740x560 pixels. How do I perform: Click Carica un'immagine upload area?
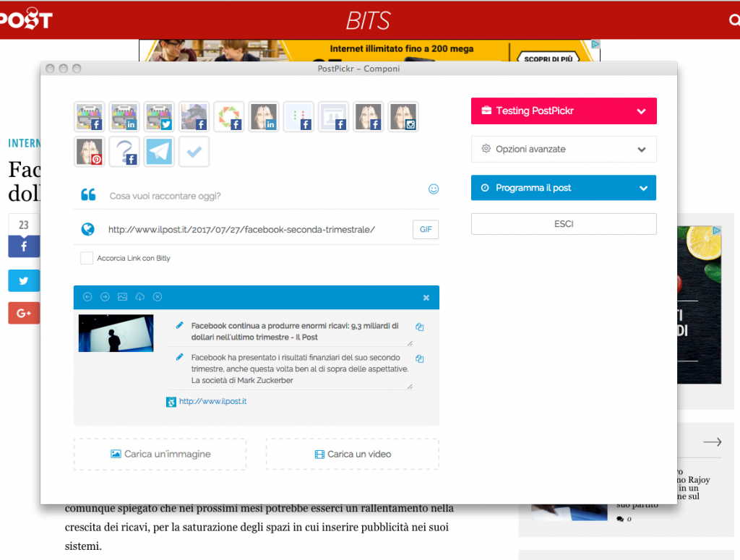160,455
